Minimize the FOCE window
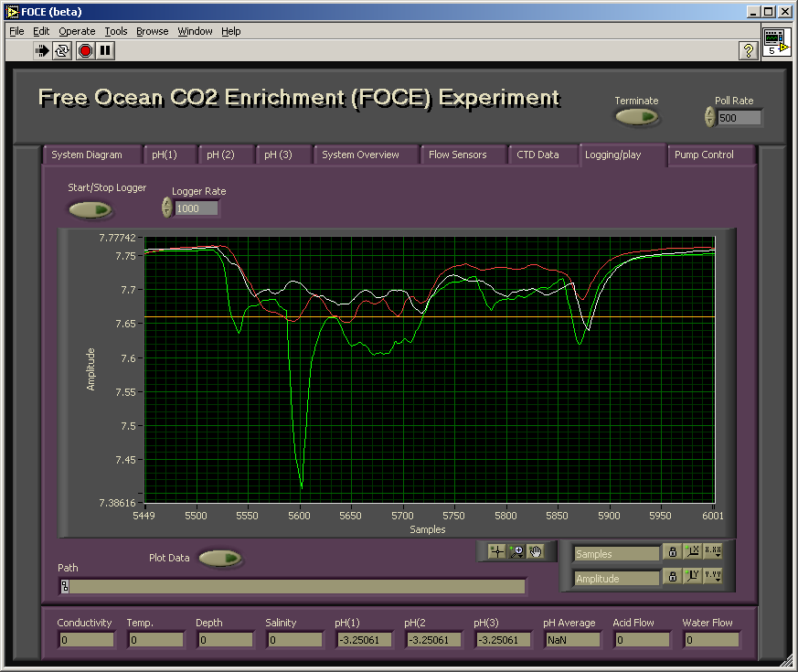The height and width of the screenshot is (672, 798). pos(754,11)
